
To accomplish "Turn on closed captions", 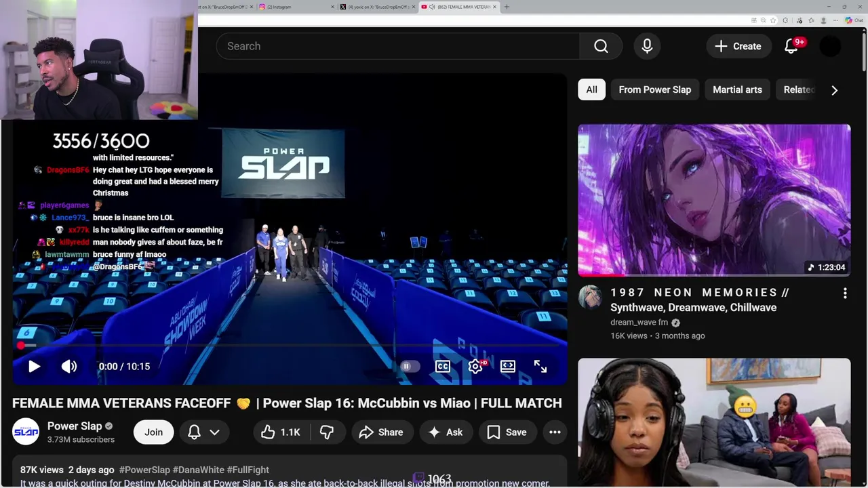I will tap(443, 367).
